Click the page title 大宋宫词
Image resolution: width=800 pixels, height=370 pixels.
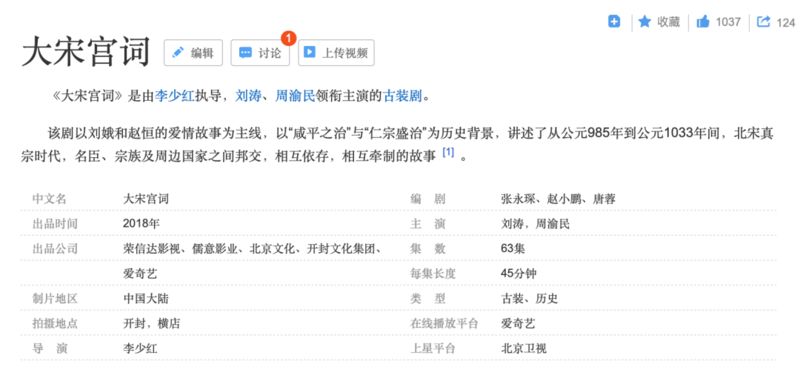click(x=86, y=52)
